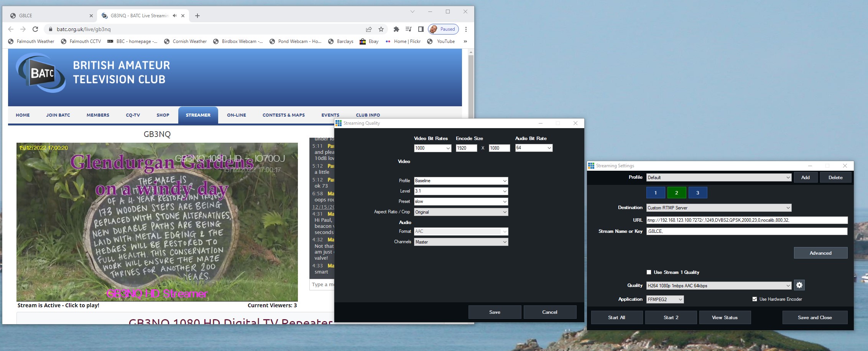This screenshot has height=351, width=868.
Task: Open the BBC homepage bookmark
Action: click(132, 41)
